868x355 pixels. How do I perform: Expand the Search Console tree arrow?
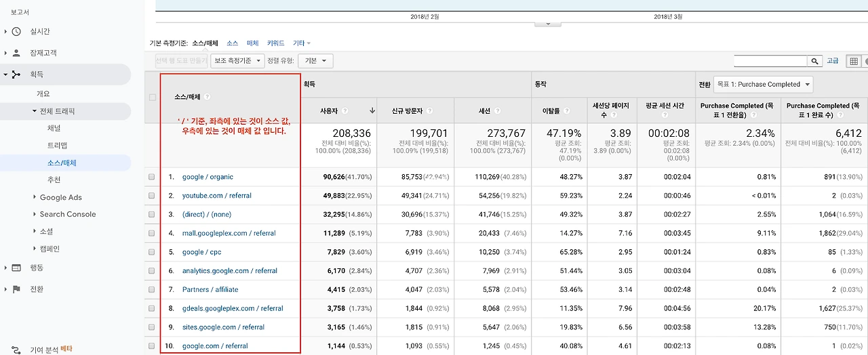(35, 214)
